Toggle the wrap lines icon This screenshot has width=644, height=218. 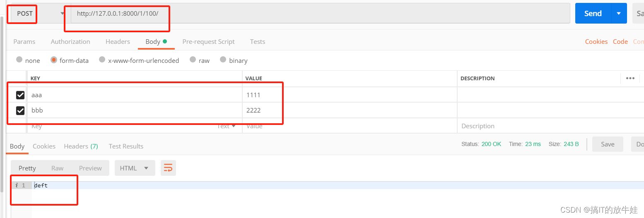[x=168, y=168]
